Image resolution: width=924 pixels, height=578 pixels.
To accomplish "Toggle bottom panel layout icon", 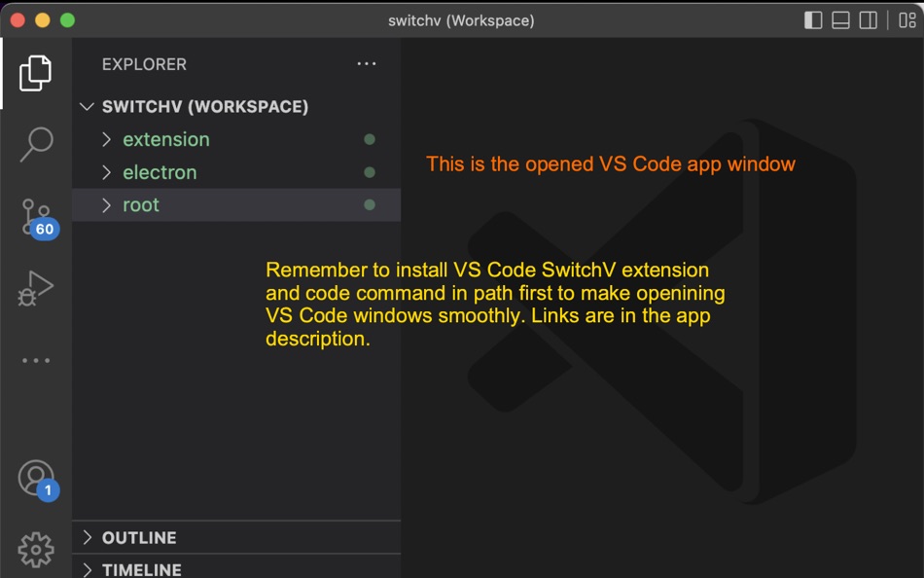I will [x=840, y=20].
